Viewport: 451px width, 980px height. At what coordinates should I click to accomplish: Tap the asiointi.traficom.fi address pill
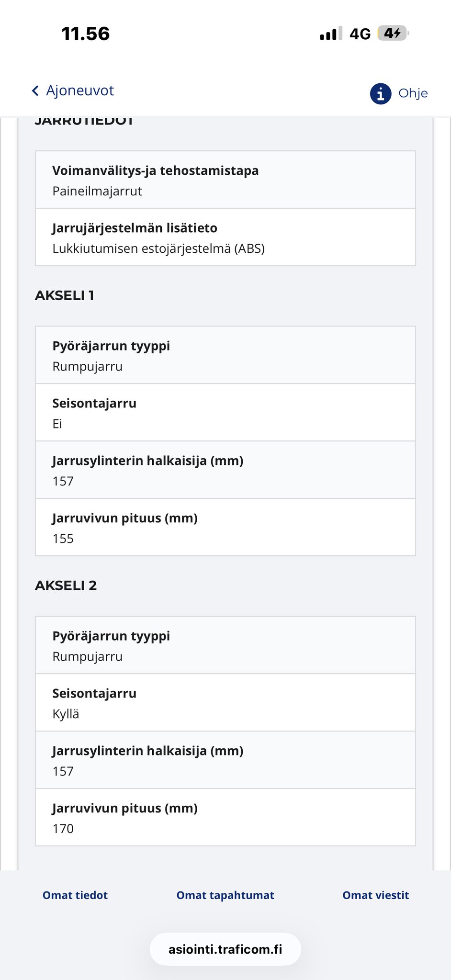[225, 949]
